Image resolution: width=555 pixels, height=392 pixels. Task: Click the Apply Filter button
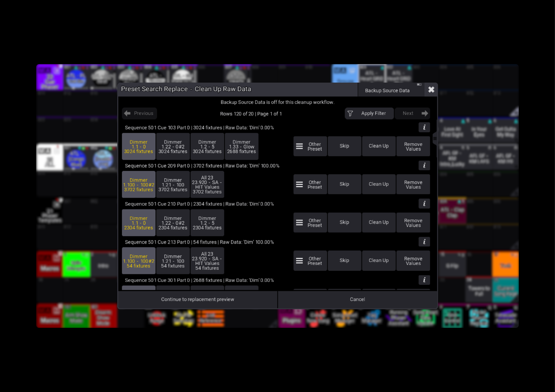pyautogui.click(x=369, y=114)
